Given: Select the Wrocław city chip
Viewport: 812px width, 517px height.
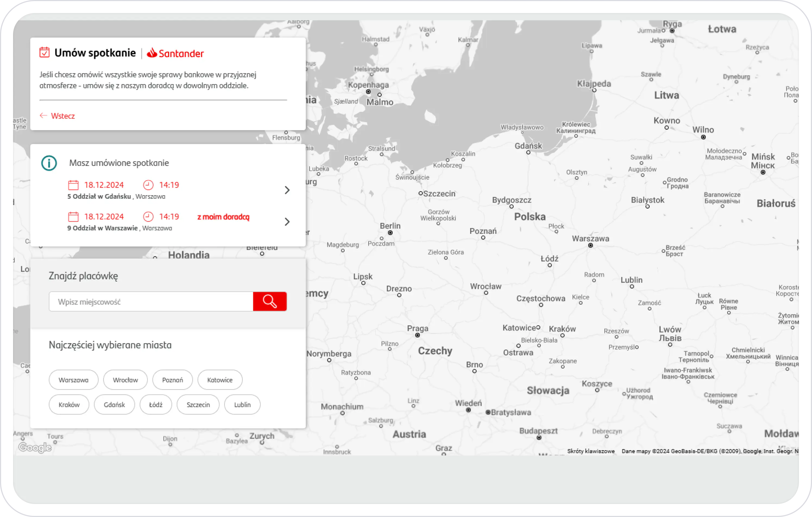Looking at the screenshot, I should tap(125, 380).
